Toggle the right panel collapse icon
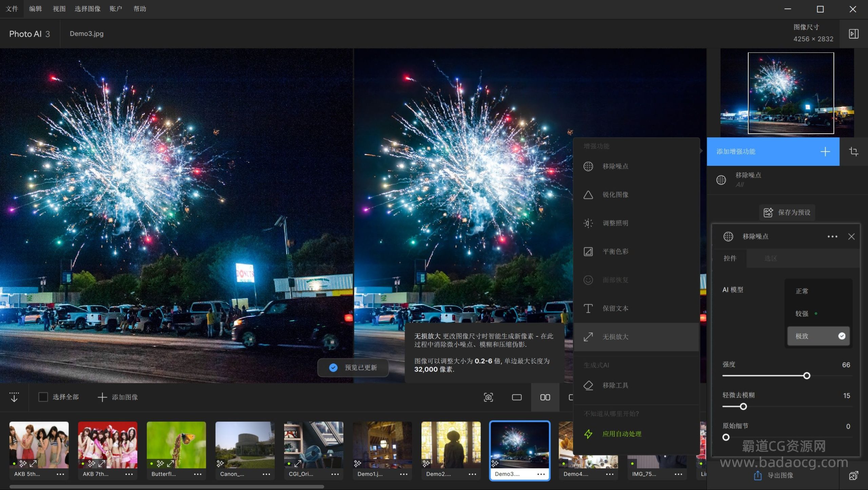The height and width of the screenshot is (490, 868). point(853,34)
